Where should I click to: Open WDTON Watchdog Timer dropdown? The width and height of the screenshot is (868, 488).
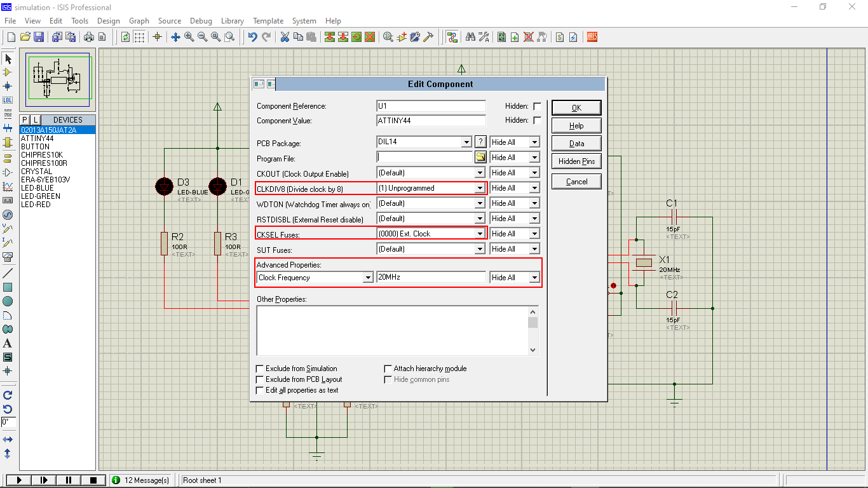point(480,203)
